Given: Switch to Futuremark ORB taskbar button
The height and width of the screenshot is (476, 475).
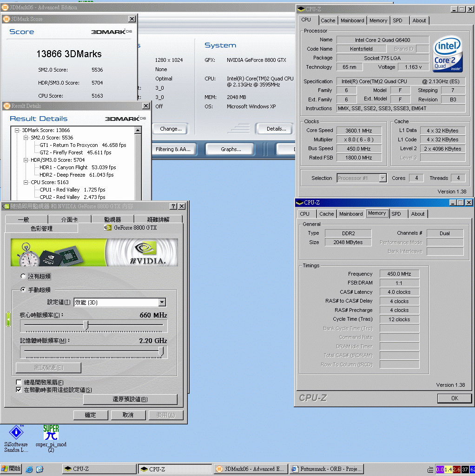Looking at the screenshot, I should coord(327,469).
